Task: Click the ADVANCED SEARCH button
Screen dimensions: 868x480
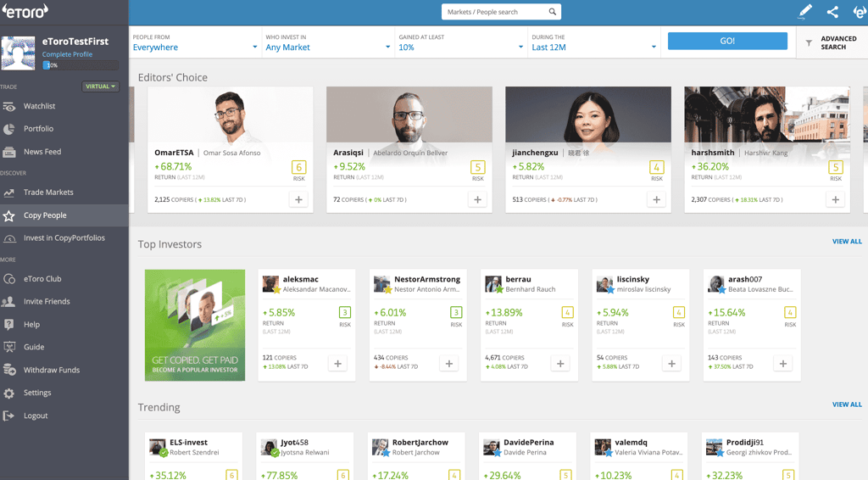Action: tap(832, 42)
